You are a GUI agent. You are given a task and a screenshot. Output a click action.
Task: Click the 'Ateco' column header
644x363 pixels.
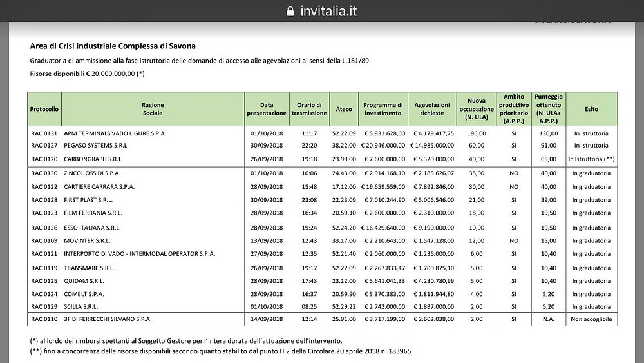point(344,109)
